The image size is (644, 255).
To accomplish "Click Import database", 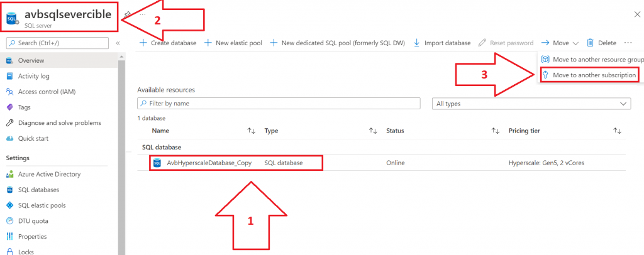I will [x=442, y=43].
